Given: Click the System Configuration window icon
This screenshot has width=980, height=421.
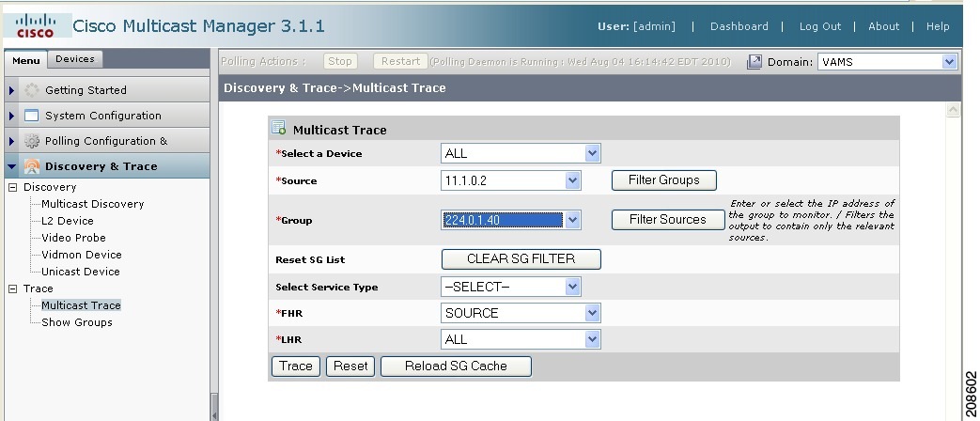Looking at the screenshot, I should coord(32,116).
